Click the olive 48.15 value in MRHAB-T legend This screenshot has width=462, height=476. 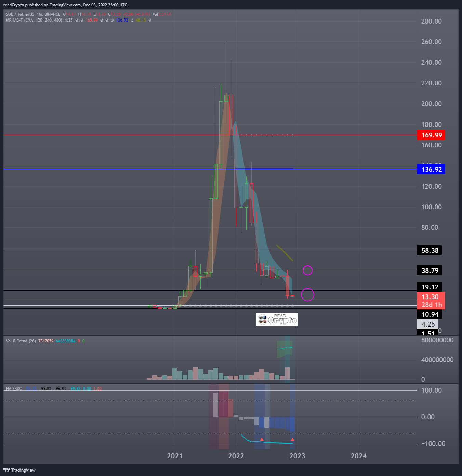[x=141, y=20]
